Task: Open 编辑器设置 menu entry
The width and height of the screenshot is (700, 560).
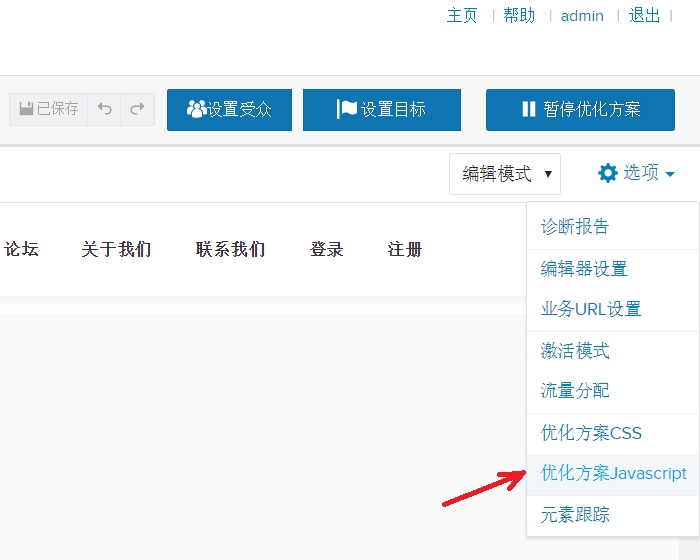Action: pyautogui.click(x=584, y=269)
